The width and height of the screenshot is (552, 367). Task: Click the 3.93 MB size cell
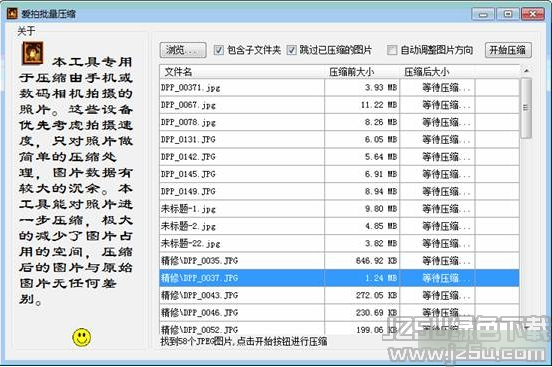(362, 87)
